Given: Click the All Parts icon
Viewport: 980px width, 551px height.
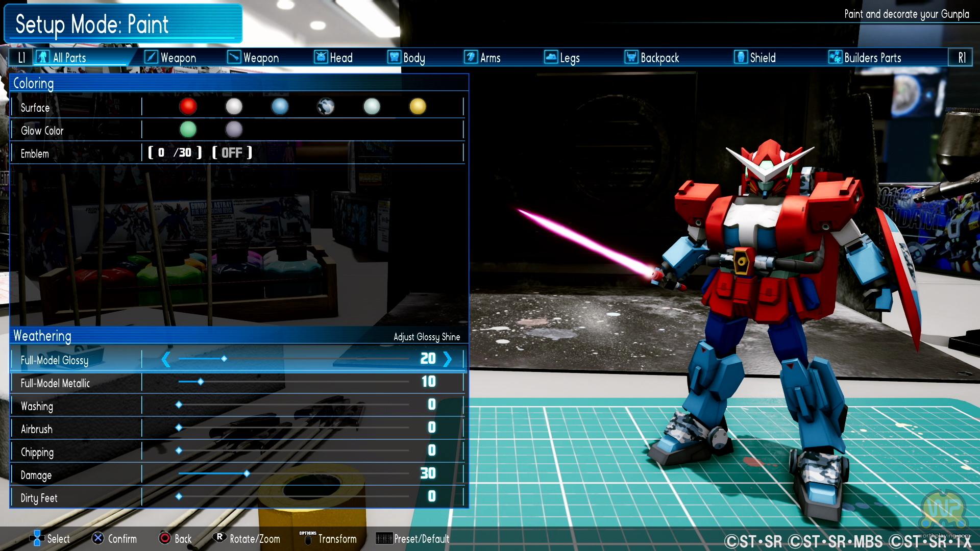Looking at the screenshot, I should coord(43,57).
